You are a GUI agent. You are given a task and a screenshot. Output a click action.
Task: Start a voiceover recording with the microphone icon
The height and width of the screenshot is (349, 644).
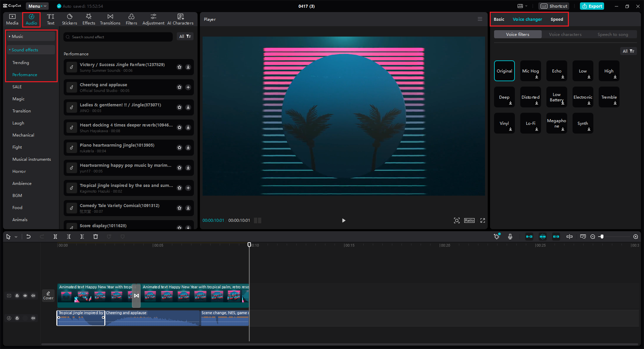click(510, 237)
